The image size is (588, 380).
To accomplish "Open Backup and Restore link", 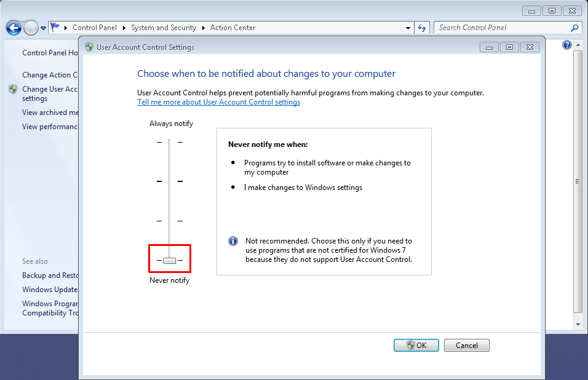I will [50, 275].
